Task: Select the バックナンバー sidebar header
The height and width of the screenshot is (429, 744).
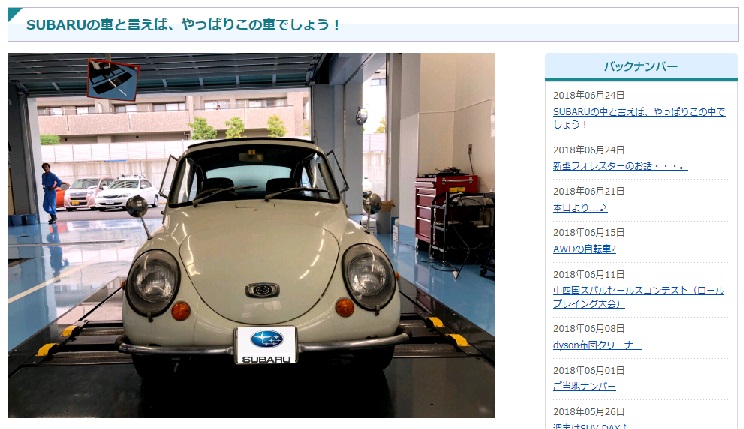Action: (x=641, y=67)
